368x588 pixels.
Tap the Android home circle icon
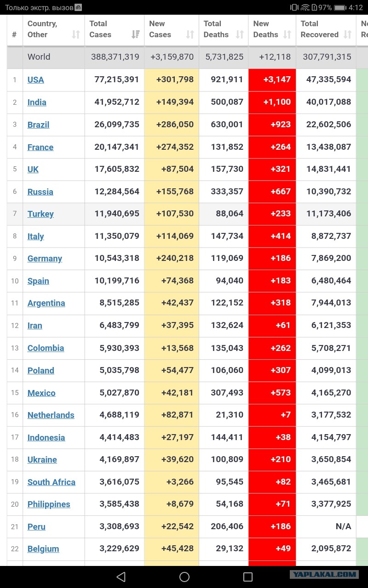click(x=184, y=577)
